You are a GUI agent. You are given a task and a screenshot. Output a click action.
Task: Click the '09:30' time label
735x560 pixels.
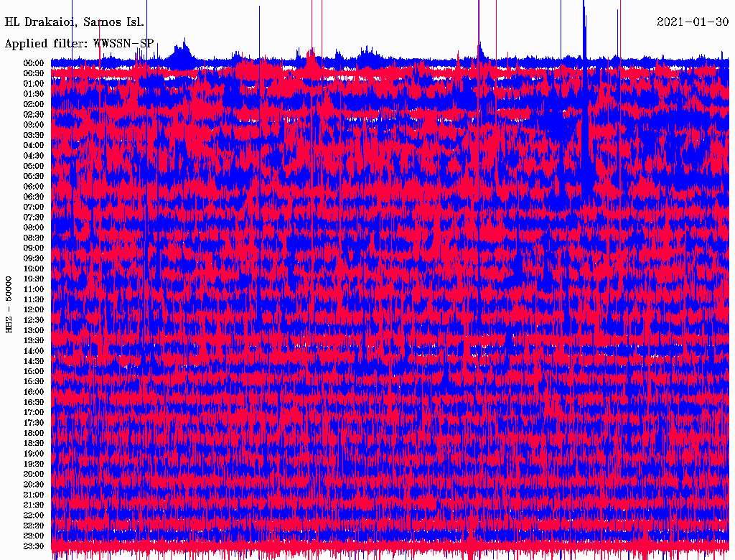point(34,258)
